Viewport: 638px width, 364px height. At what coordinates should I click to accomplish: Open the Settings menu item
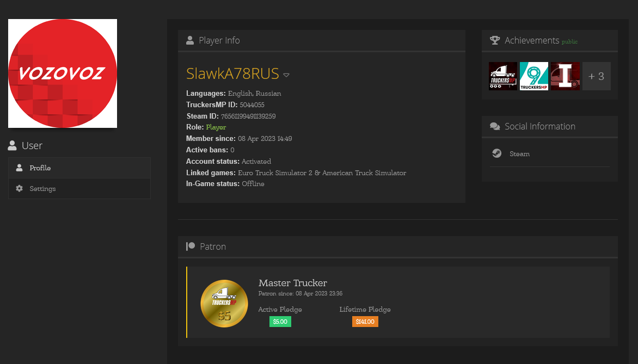point(79,189)
